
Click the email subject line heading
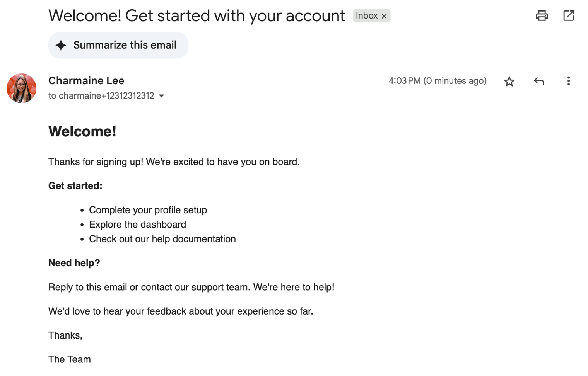click(197, 16)
